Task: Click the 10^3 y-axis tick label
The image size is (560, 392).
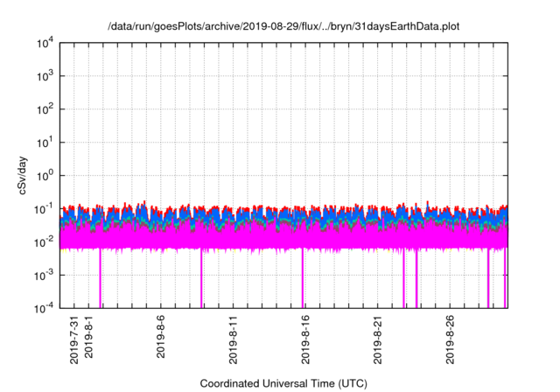Action: pos(45,76)
